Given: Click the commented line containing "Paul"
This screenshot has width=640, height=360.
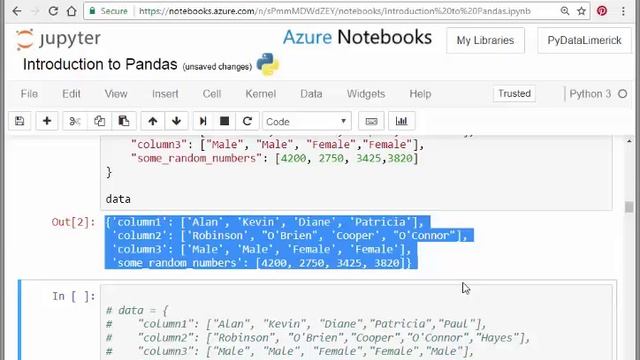Looking at the screenshot, I should [x=296, y=324].
